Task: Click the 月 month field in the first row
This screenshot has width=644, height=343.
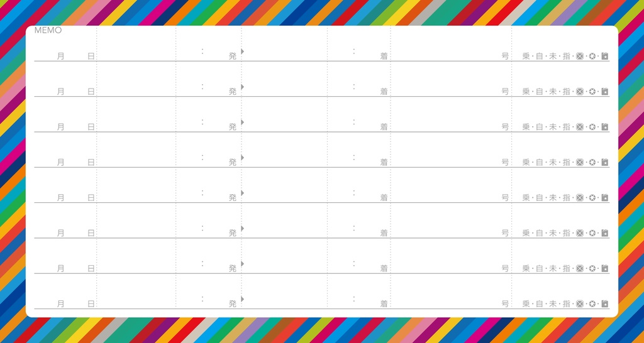Action: click(60, 57)
